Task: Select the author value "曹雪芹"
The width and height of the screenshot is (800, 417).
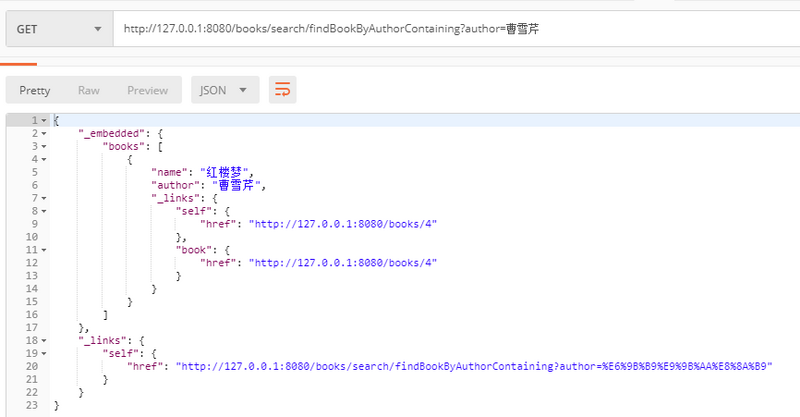Action: pos(236,185)
